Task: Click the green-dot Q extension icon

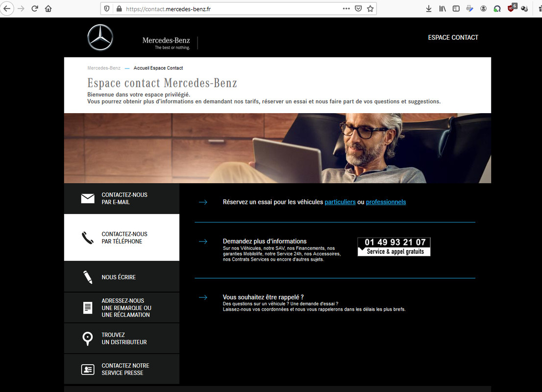Action: tap(497, 9)
